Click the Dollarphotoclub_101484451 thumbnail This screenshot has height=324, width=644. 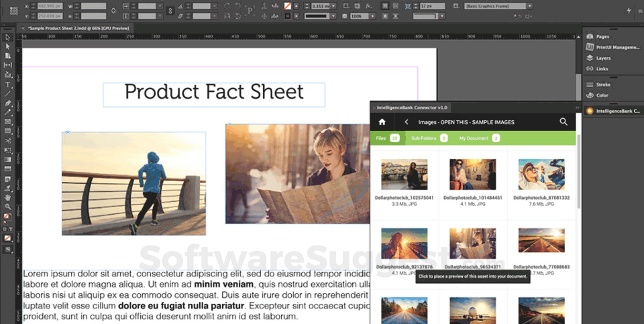click(473, 174)
